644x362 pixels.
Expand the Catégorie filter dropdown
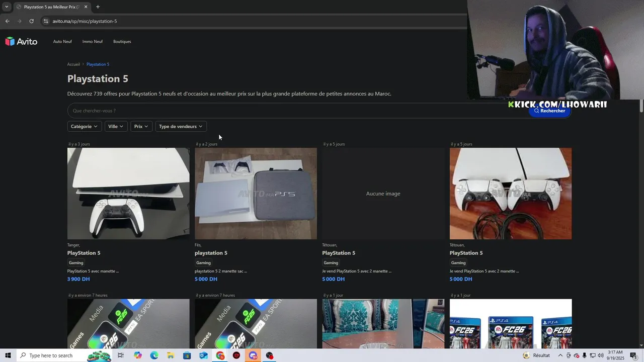click(85, 126)
